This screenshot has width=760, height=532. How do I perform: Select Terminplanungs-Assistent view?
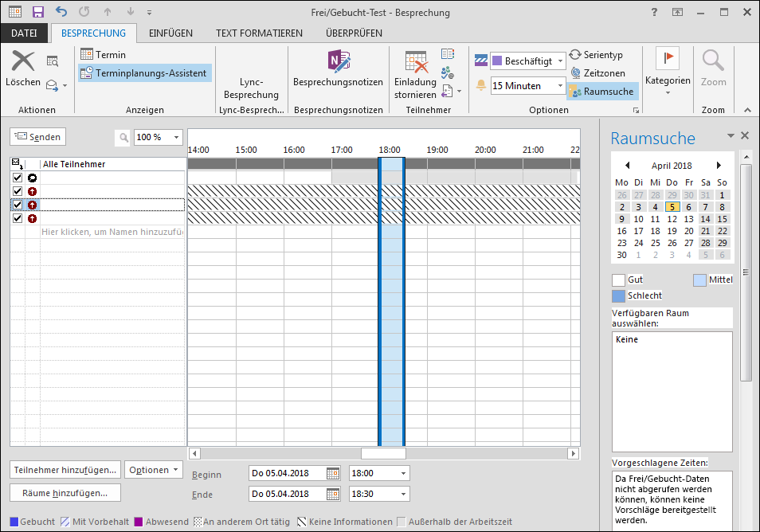pos(144,72)
